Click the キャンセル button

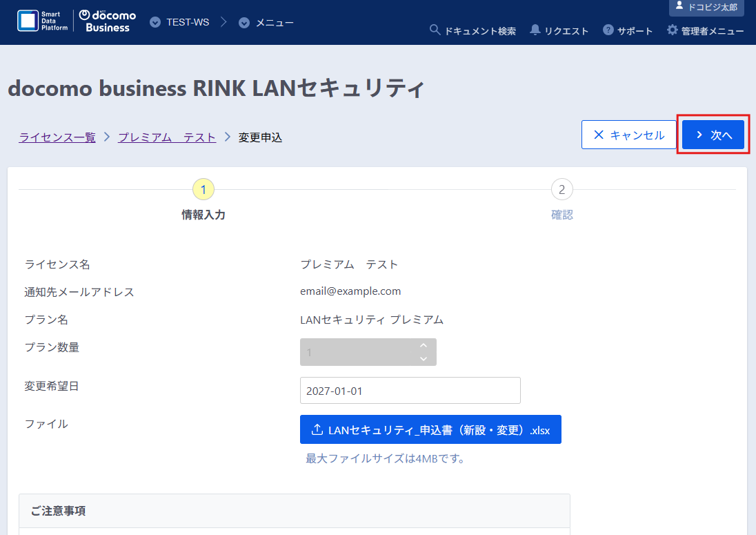coord(628,135)
